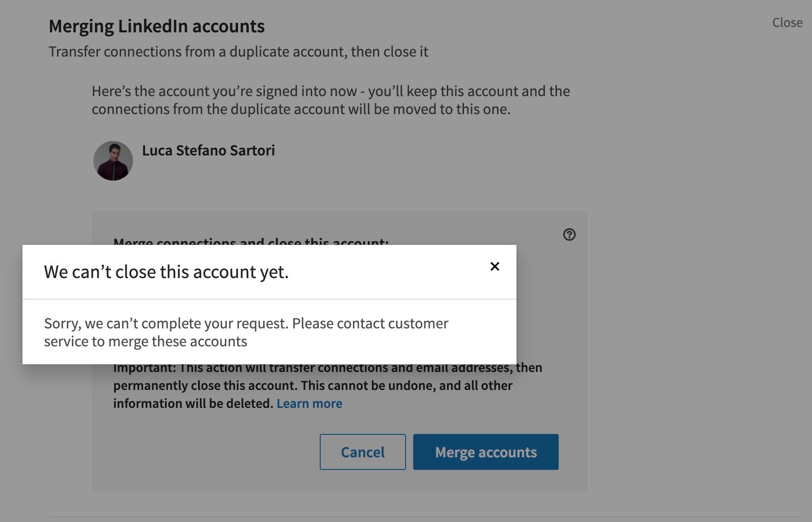Click the "Here's the account you're signed into" paragraph
This screenshot has width=812, height=522.
click(331, 100)
